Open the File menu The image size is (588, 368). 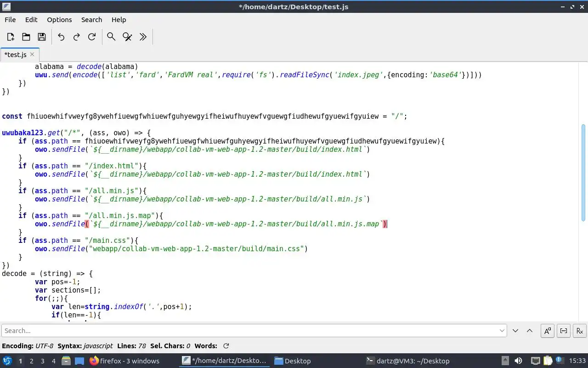(10, 20)
